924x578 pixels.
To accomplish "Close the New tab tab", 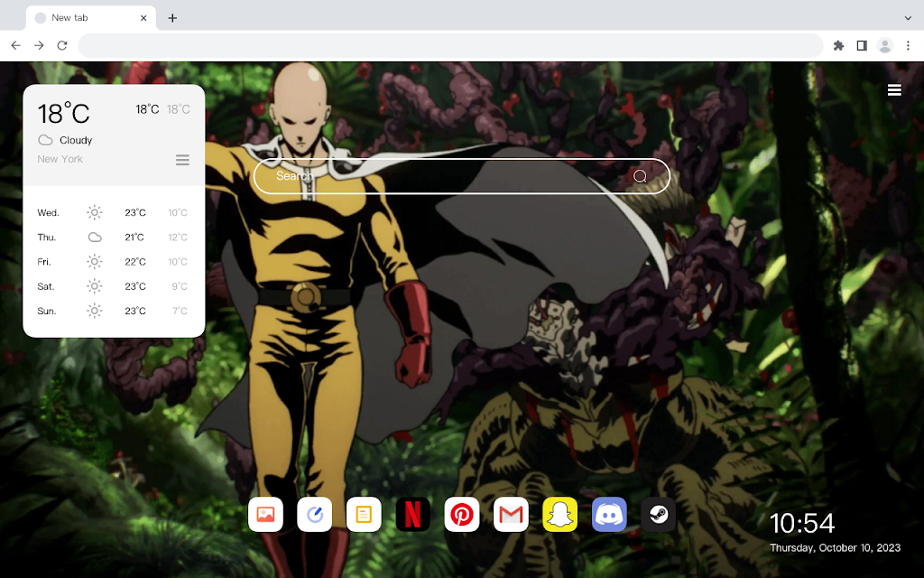I will pos(143,18).
